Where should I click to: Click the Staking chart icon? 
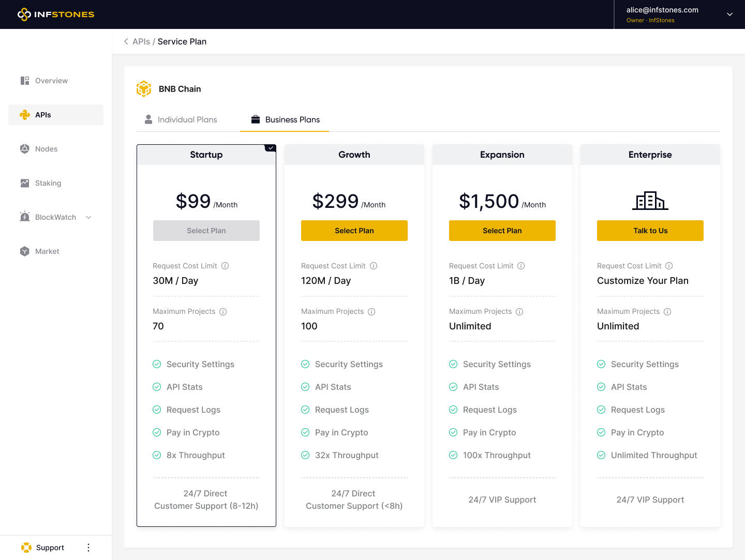pos(25,183)
